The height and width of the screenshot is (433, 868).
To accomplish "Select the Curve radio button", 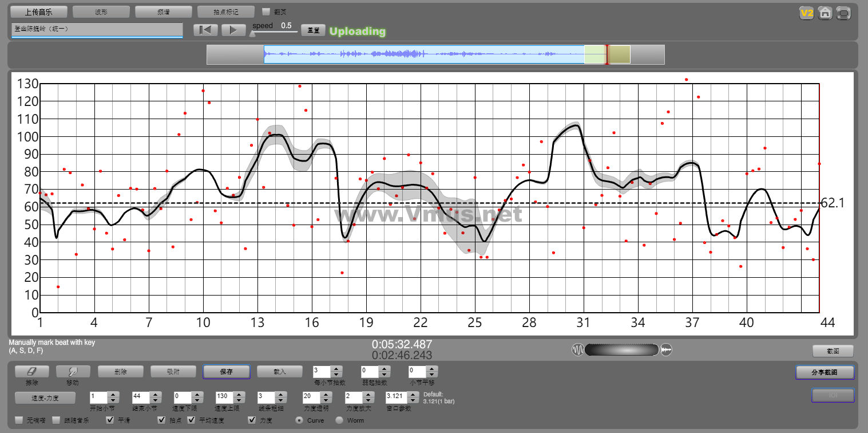I will 299,420.
